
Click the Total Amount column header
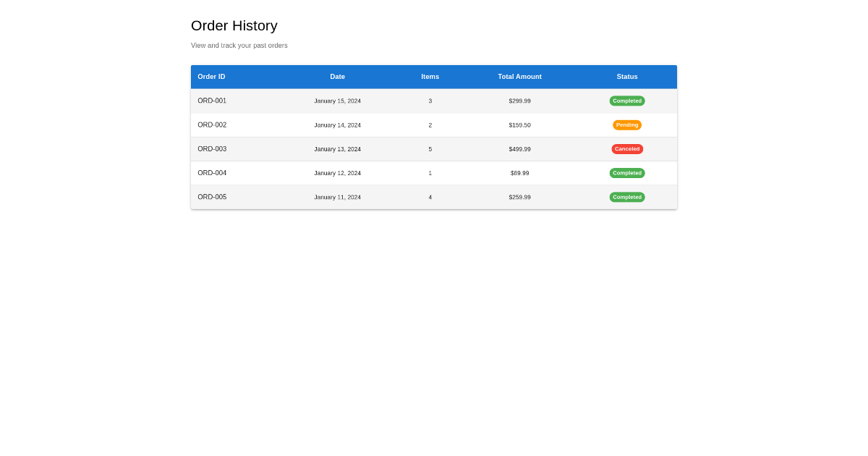[x=519, y=77]
